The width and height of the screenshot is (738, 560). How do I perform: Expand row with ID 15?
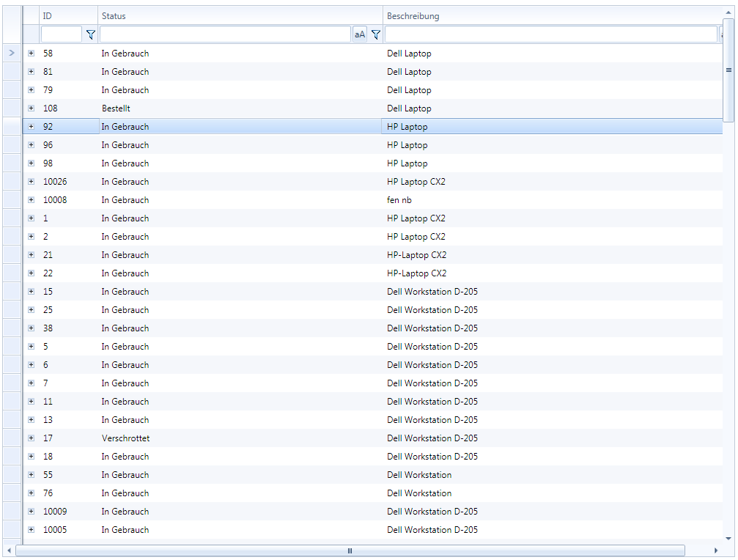tap(31, 292)
